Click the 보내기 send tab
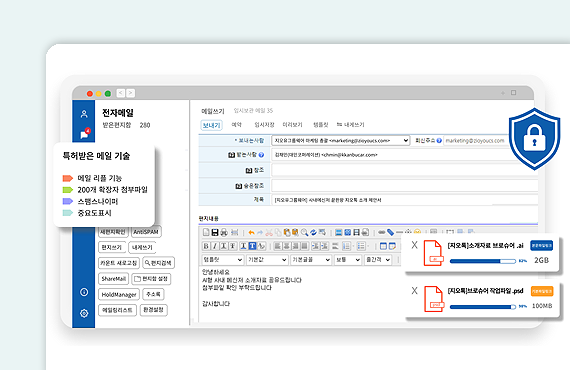 tap(211, 125)
